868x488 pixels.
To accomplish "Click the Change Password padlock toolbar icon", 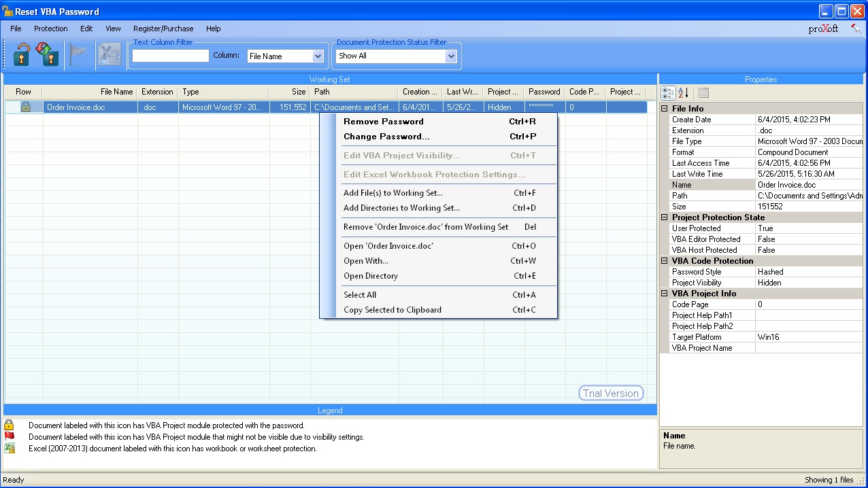I will (48, 54).
